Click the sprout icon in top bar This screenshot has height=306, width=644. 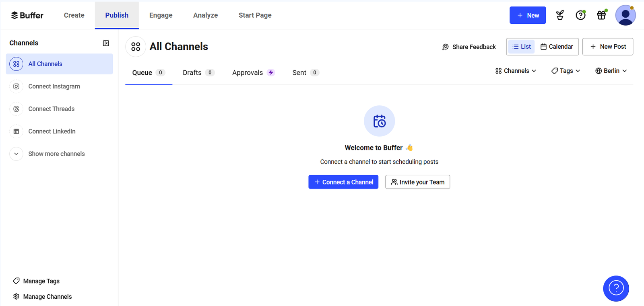pyautogui.click(x=559, y=15)
